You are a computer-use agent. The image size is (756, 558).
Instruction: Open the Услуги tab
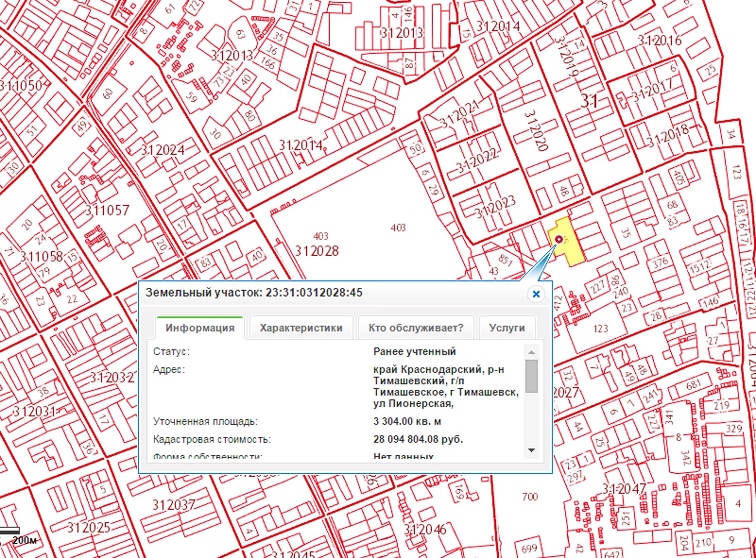click(x=507, y=328)
